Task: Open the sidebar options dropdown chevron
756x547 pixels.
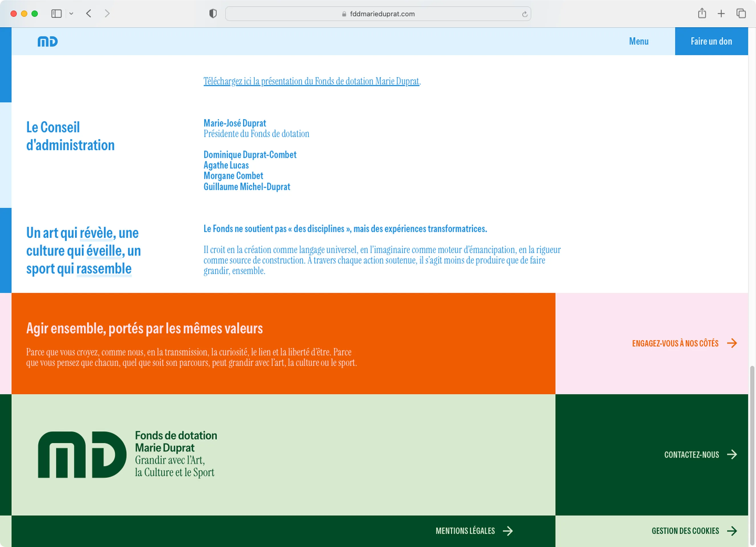Action: point(71,14)
